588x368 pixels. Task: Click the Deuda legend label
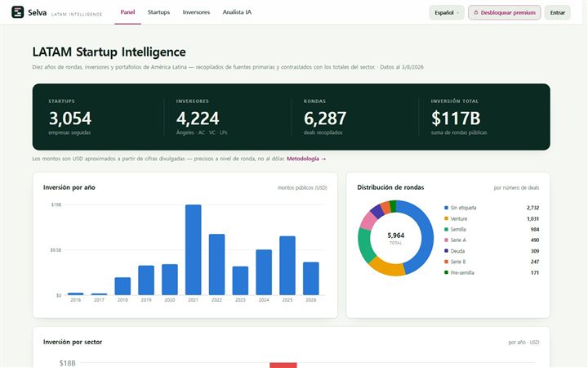457,251
